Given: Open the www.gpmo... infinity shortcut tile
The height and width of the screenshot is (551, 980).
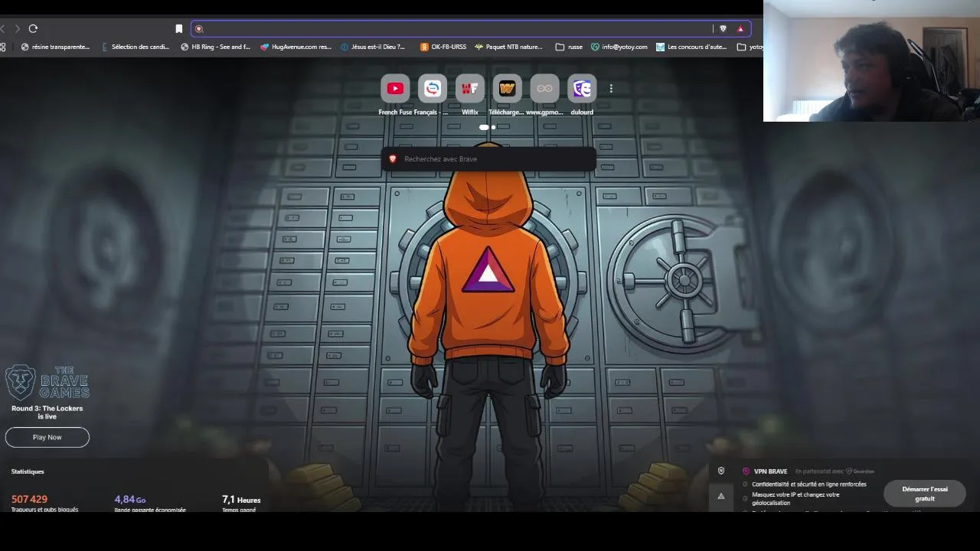Looking at the screenshot, I should [x=544, y=89].
